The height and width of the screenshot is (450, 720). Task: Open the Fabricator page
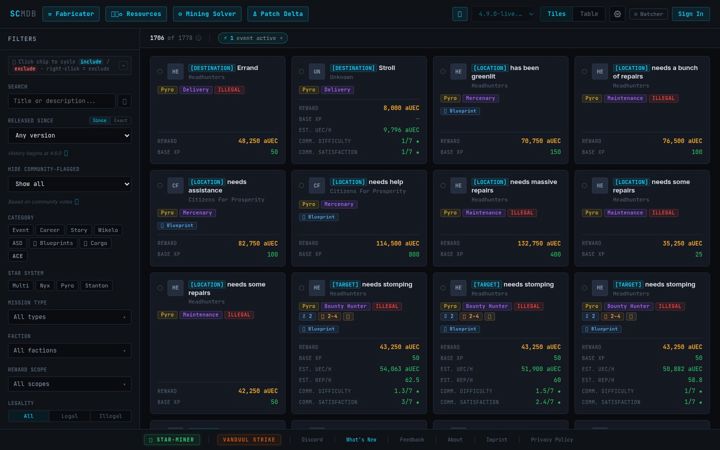click(x=71, y=14)
